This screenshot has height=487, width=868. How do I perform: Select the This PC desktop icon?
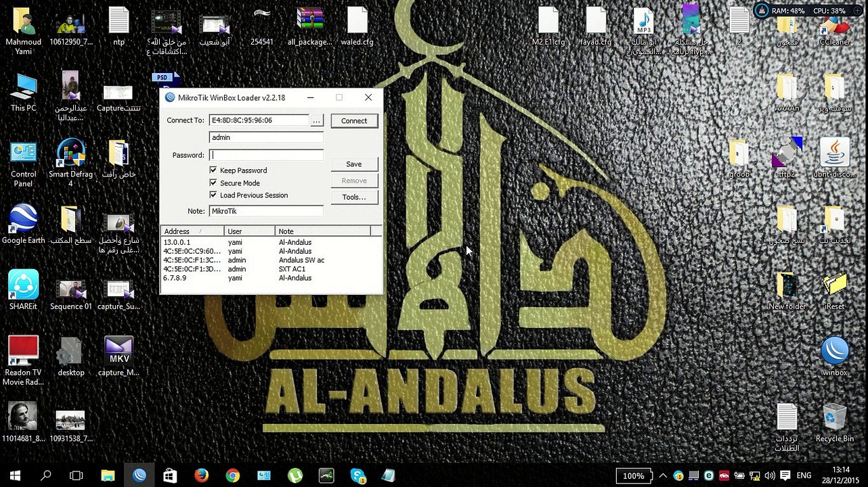pyautogui.click(x=23, y=93)
